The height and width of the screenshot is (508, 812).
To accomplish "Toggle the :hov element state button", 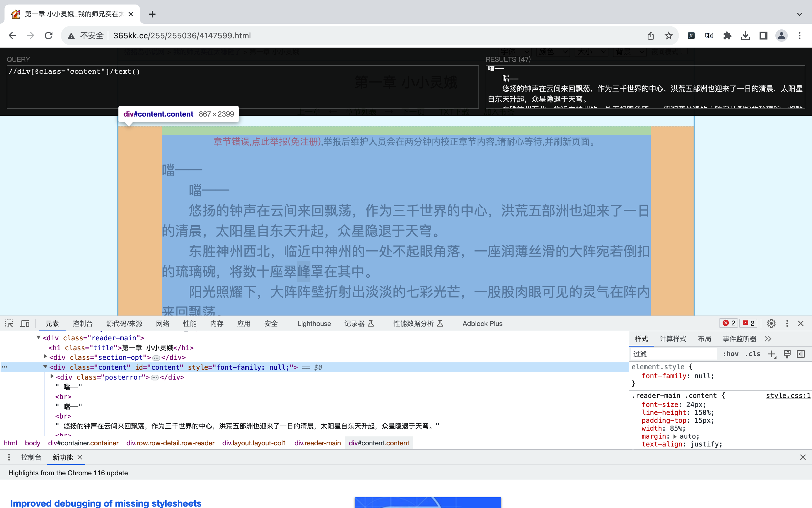I will point(731,354).
